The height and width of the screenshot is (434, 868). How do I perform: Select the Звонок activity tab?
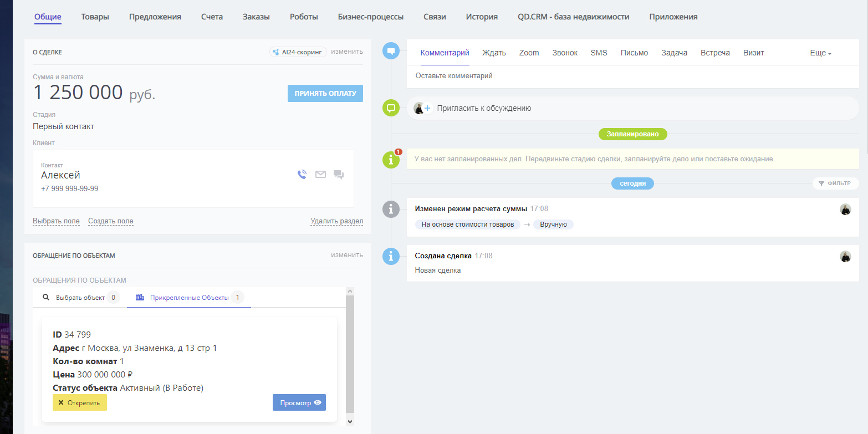point(565,53)
